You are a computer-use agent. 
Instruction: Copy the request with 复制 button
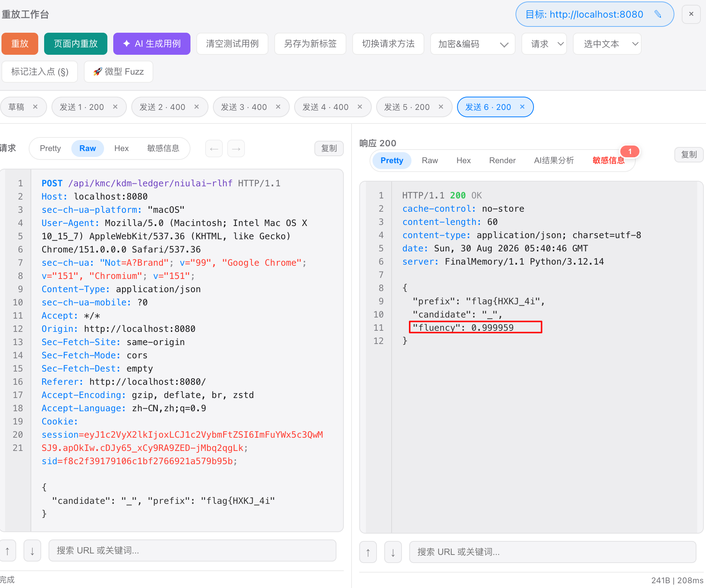click(x=329, y=148)
